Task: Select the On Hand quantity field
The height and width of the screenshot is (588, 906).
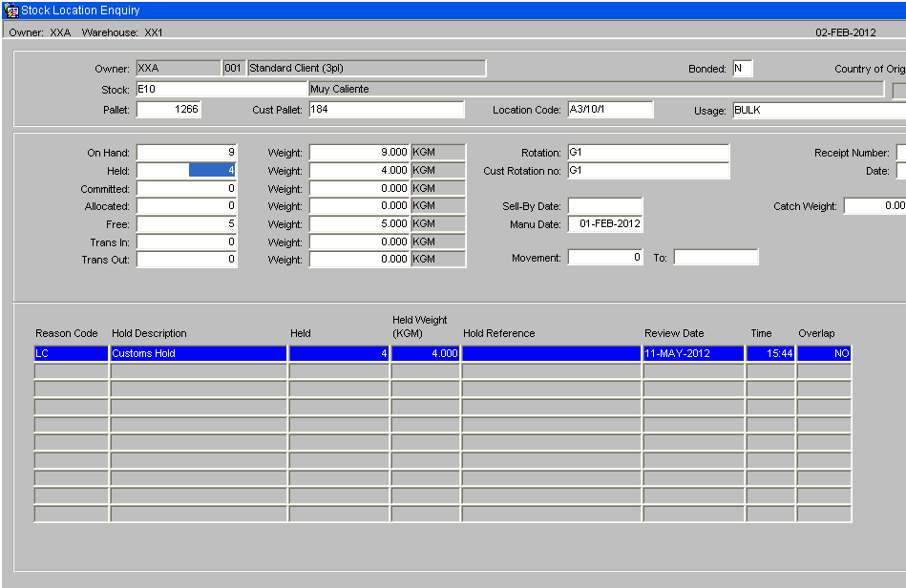Action: coord(186,153)
